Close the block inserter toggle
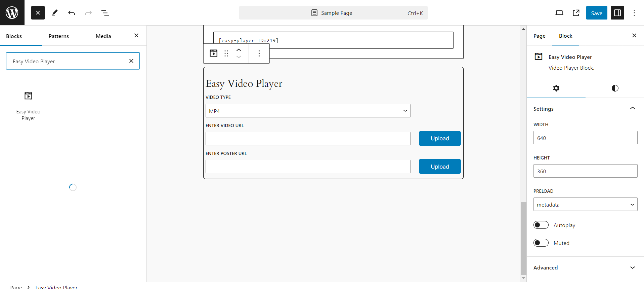The image size is (644, 289). point(38,13)
